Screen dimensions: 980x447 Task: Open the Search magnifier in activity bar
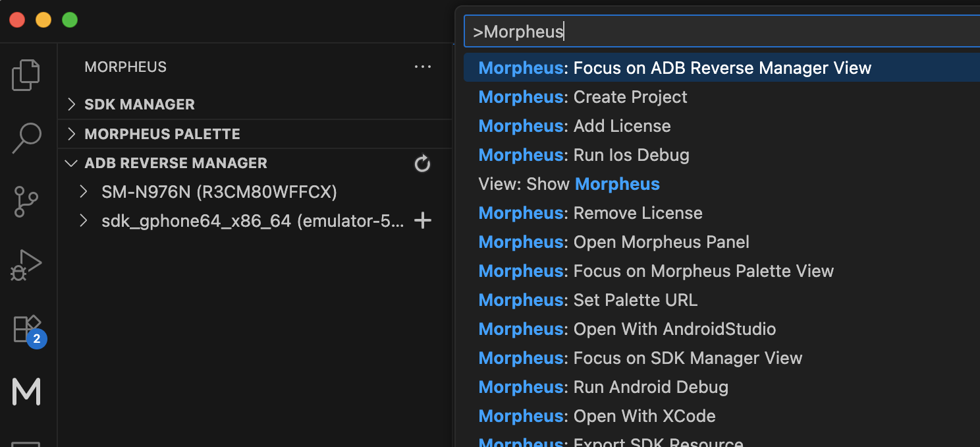pos(26,138)
